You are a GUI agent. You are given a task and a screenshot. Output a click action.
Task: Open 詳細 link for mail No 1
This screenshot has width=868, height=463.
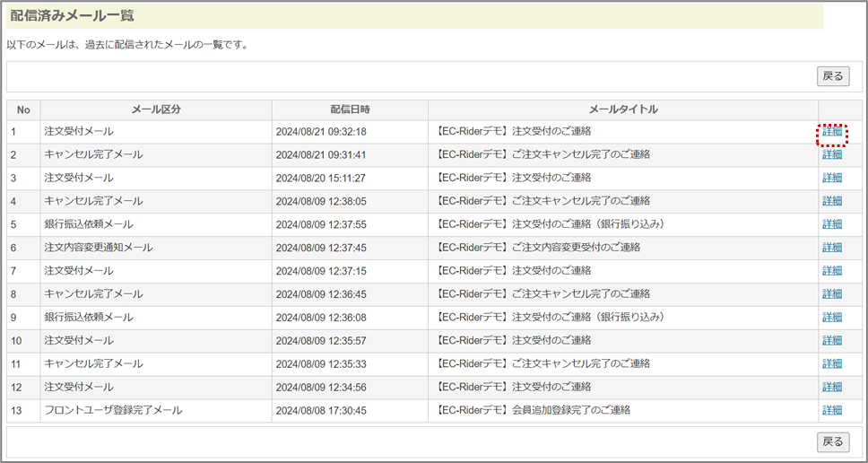(x=832, y=132)
